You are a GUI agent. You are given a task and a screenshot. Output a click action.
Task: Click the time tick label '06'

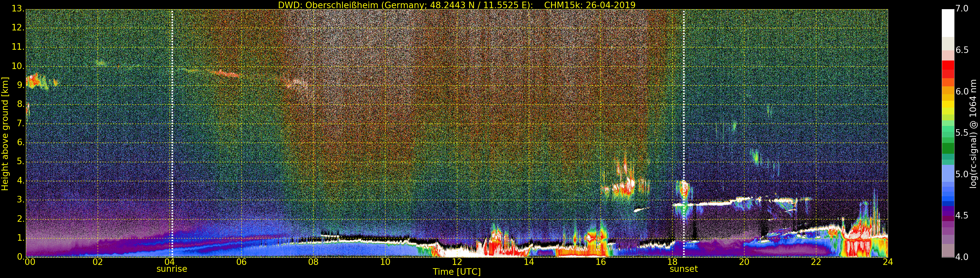pyautogui.click(x=242, y=262)
